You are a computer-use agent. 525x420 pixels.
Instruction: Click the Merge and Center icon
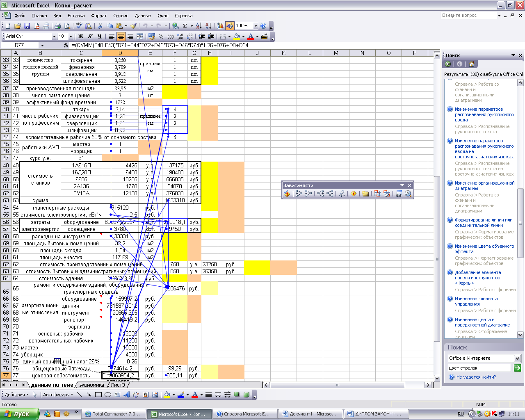coord(140,37)
